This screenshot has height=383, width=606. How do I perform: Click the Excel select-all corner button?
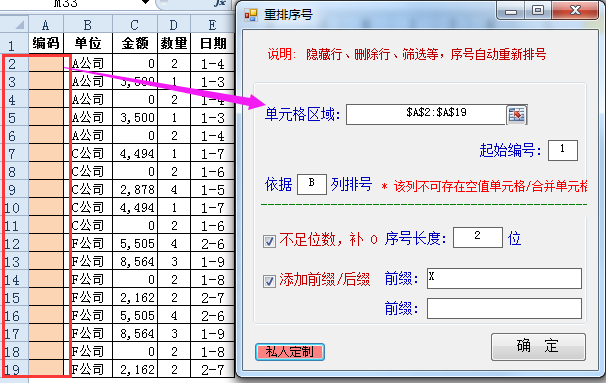pyautogui.click(x=14, y=25)
